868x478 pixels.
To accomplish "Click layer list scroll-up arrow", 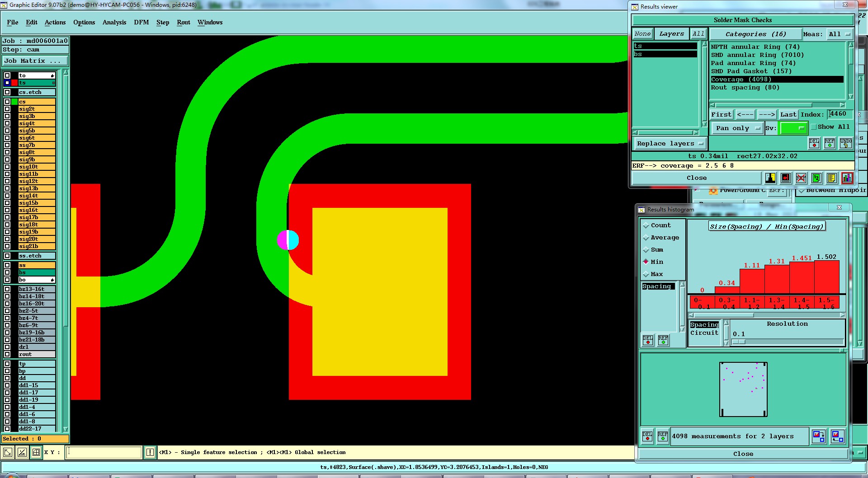I will [66, 72].
